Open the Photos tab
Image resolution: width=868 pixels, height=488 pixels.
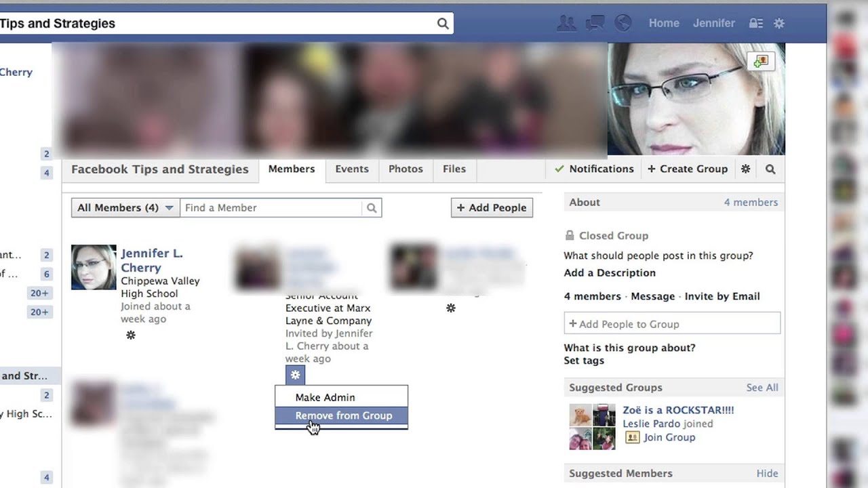tap(406, 169)
